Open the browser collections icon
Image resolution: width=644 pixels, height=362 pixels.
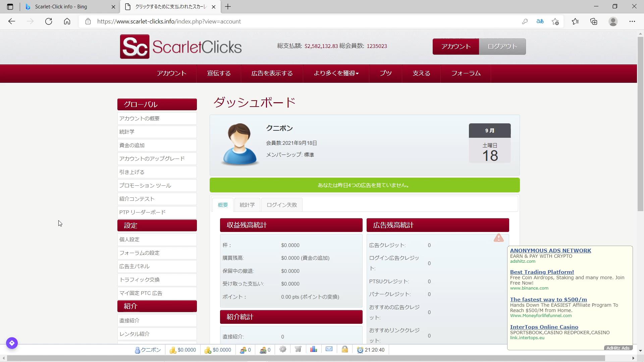pyautogui.click(x=594, y=21)
